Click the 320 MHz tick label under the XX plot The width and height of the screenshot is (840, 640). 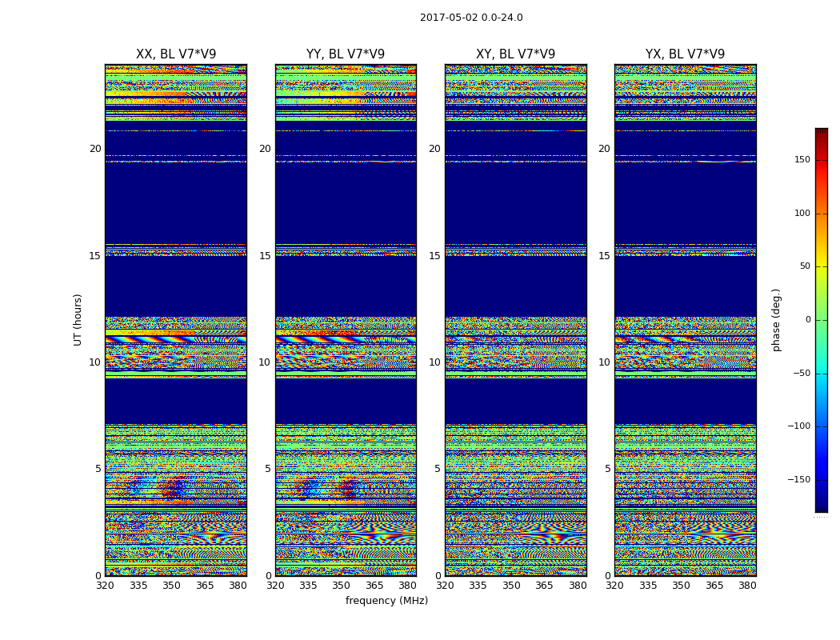pos(106,586)
